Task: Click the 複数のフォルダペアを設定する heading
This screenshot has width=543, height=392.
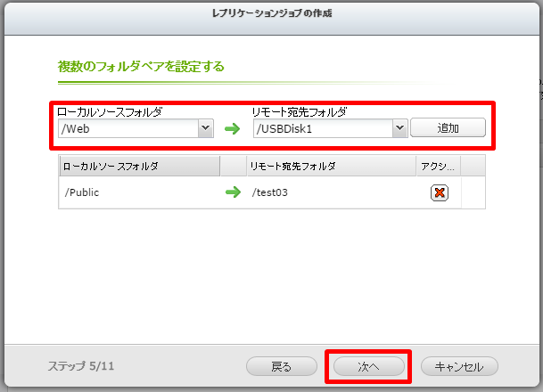Action: [x=141, y=67]
